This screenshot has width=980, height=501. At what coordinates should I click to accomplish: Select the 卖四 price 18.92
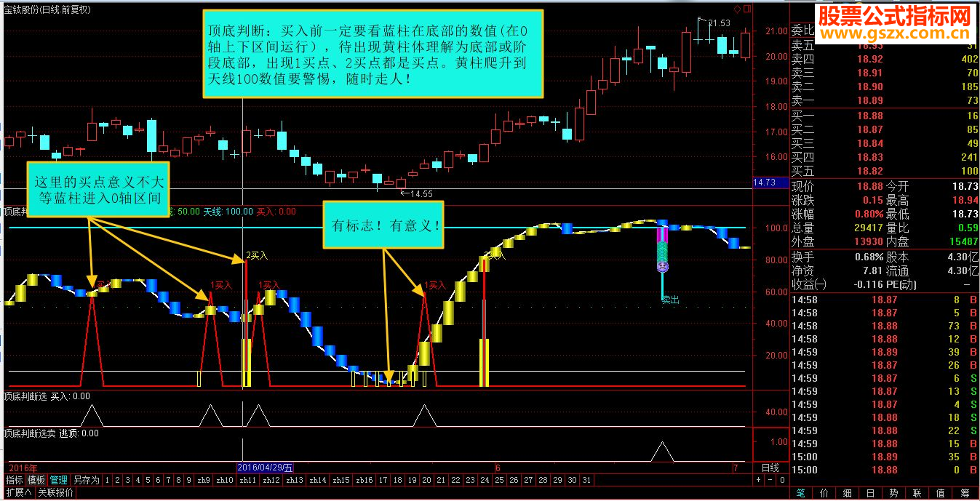(870, 59)
